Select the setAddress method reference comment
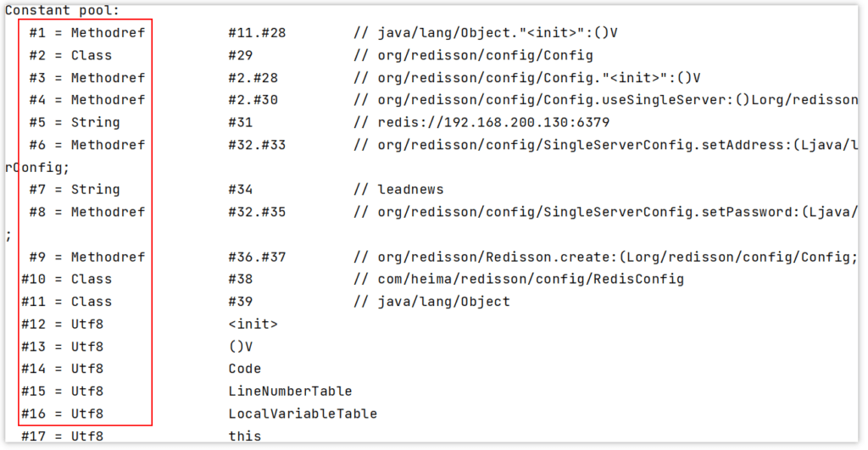The width and height of the screenshot is (868, 450). click(x=605, y=145)
